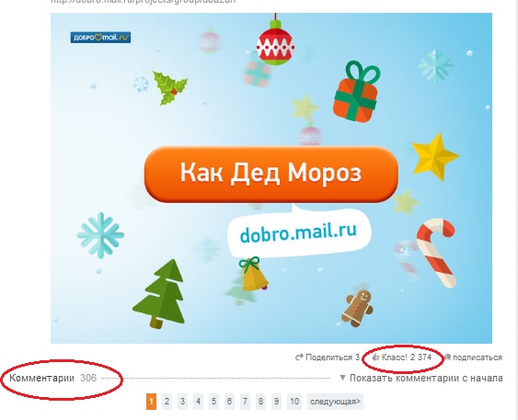Screen dimensions: 518x420
Task: Jump to comments page 10
Action: pyautogui.click(x=294, y=402)
